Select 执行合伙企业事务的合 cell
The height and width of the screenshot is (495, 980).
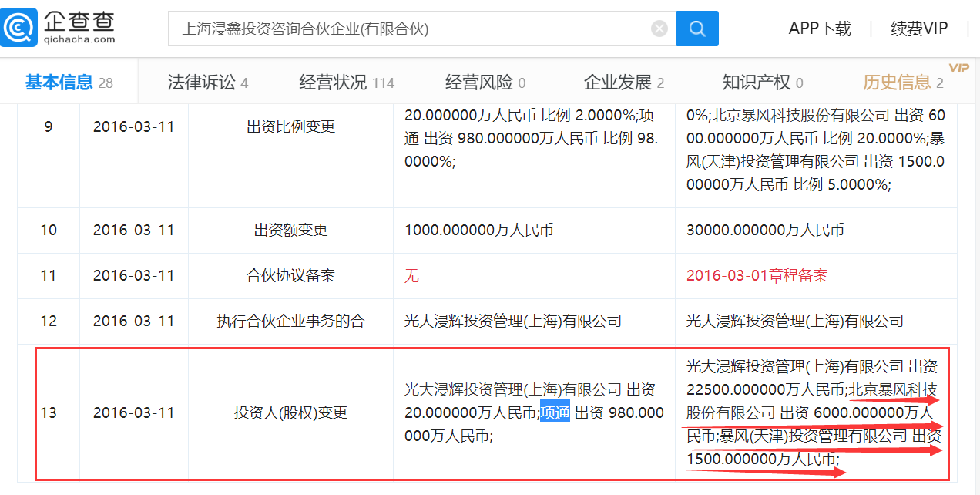tap(291, 321)
